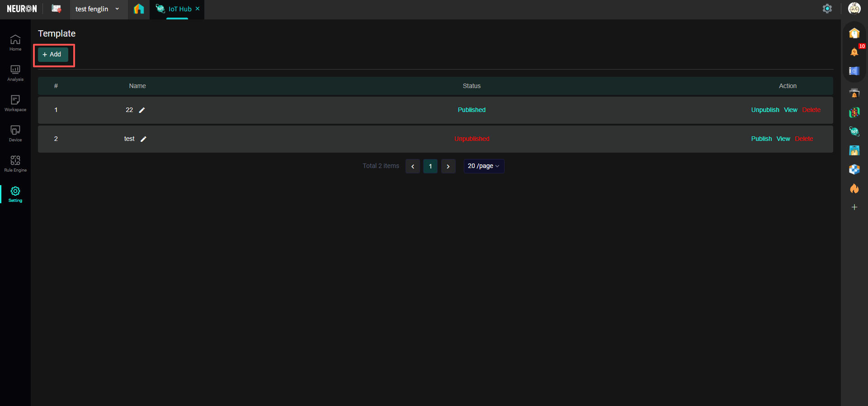868x406 pixels.
Task: Open the 20 /page size dropdown
Action: [483, 166]
